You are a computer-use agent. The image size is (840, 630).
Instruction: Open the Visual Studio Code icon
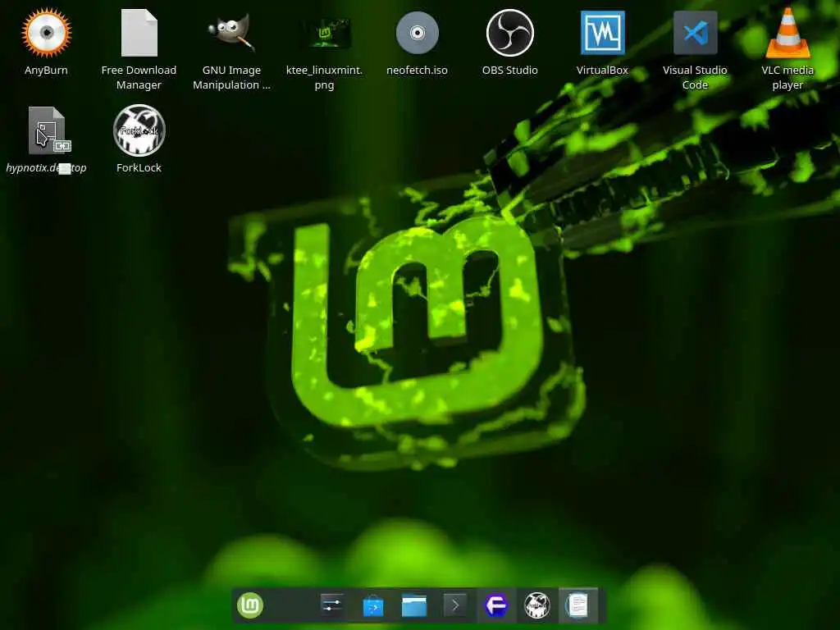[x=696, y=33]
